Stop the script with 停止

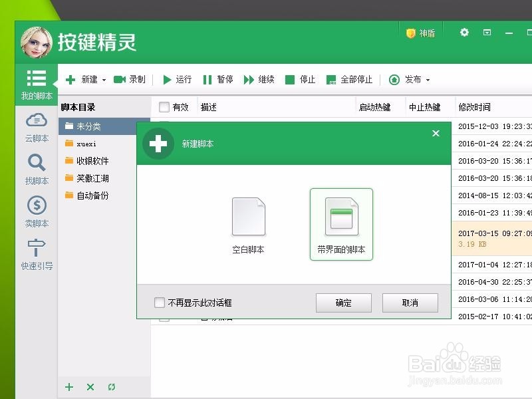tap(301, 79)
